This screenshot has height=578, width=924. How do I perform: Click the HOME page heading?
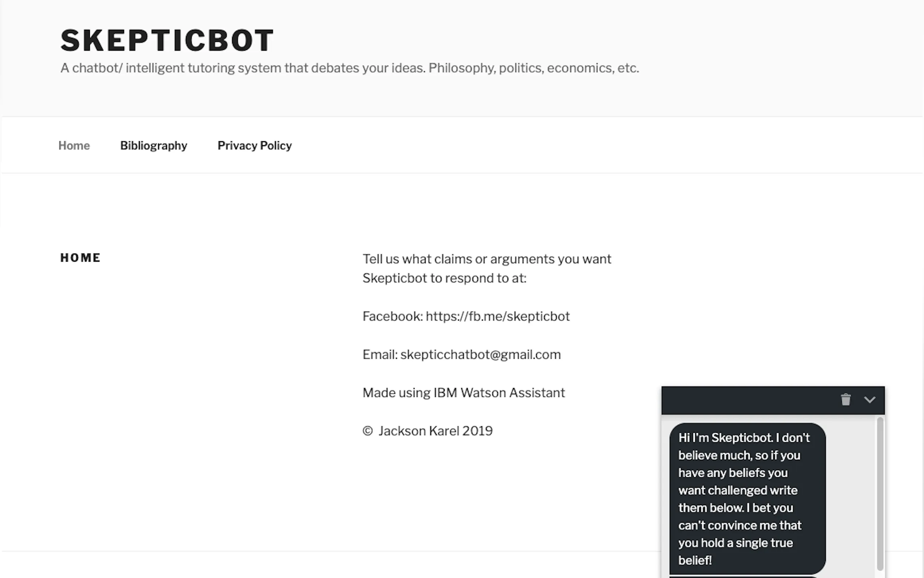pos(80,258)
